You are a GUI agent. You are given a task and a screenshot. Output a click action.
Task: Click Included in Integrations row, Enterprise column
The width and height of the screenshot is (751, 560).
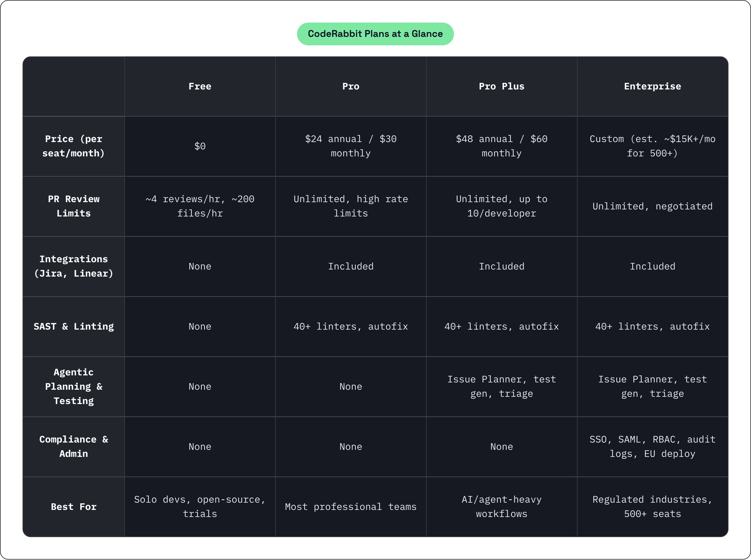point(652,266)
